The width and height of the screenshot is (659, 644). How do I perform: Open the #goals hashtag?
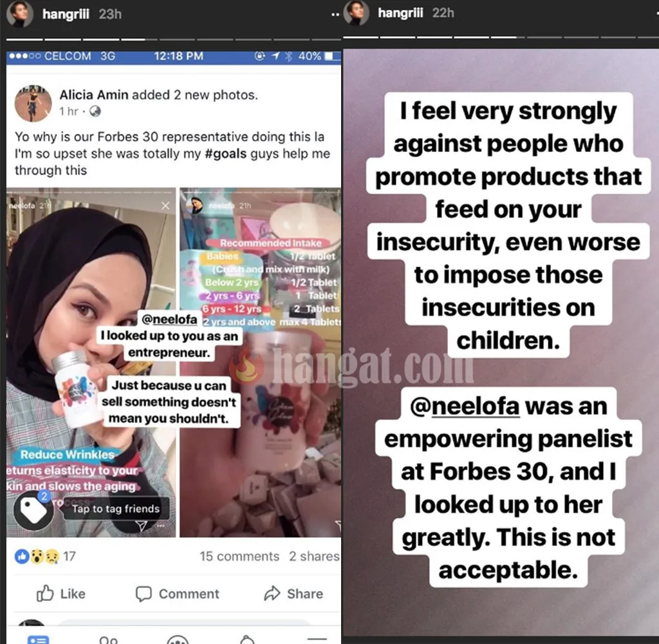[x=226, y=153]
